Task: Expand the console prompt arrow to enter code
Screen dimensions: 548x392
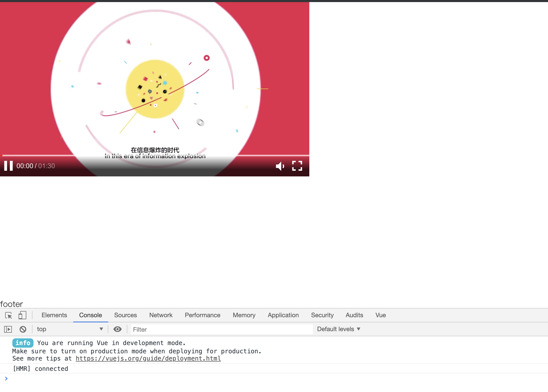Action: pyautogui.click(x=6, y=378)
